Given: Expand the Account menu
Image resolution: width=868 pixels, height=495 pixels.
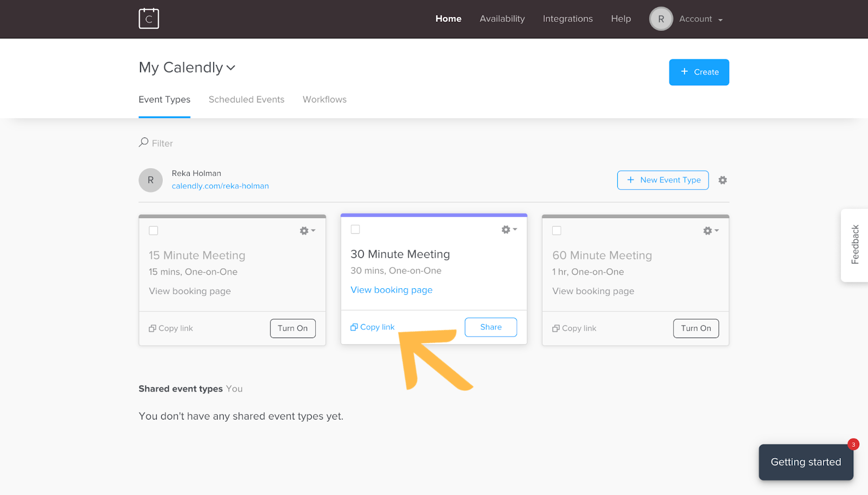Looking at the screenshot, I should point(700,18).
